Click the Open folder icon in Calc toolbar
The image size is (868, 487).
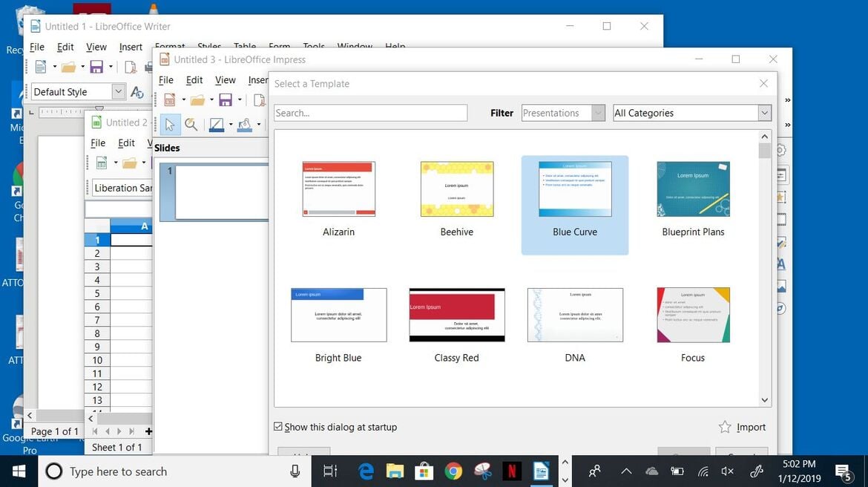(130, 163)
